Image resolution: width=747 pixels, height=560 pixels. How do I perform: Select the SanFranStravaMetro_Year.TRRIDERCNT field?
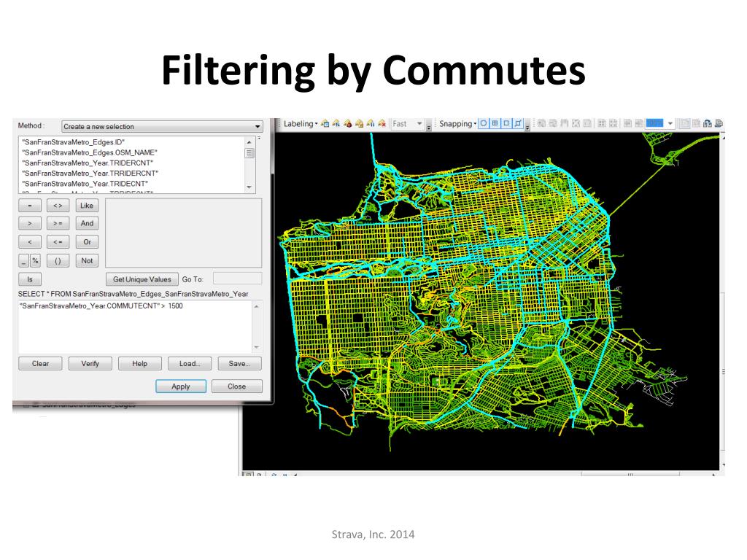click(x=90, y=174)
